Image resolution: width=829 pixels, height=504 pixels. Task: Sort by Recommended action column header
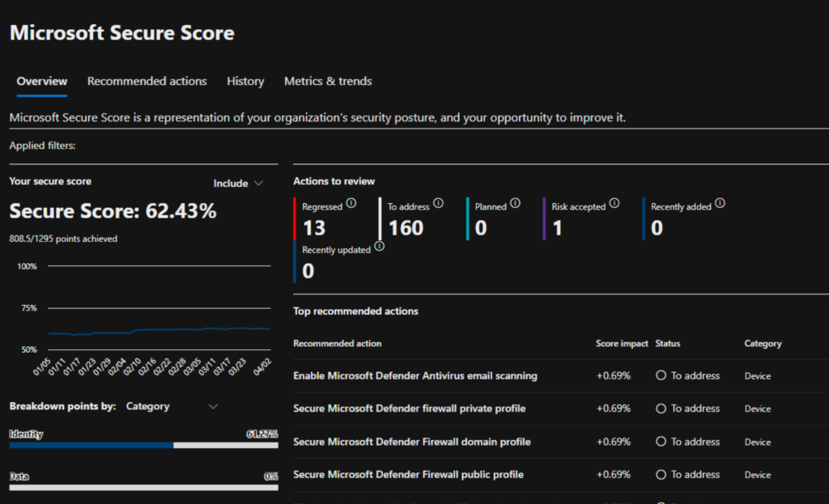[x=338, y=343]
